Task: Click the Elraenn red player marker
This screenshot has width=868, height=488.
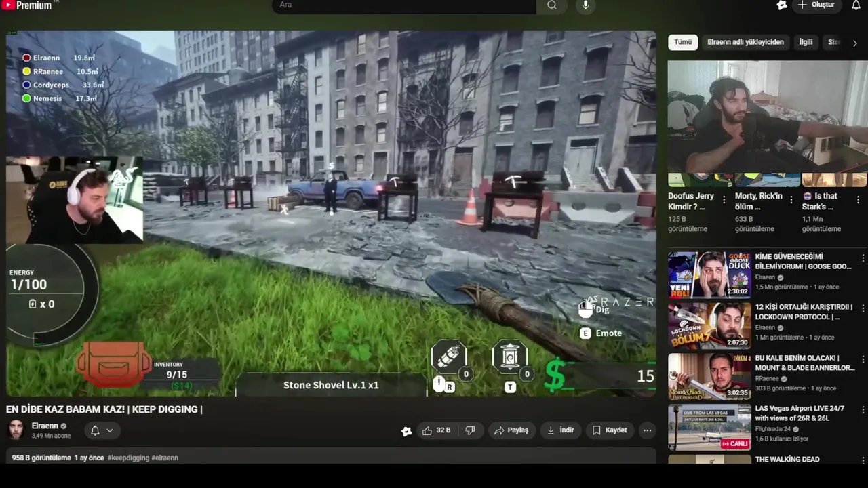Action: coord(26,58)
